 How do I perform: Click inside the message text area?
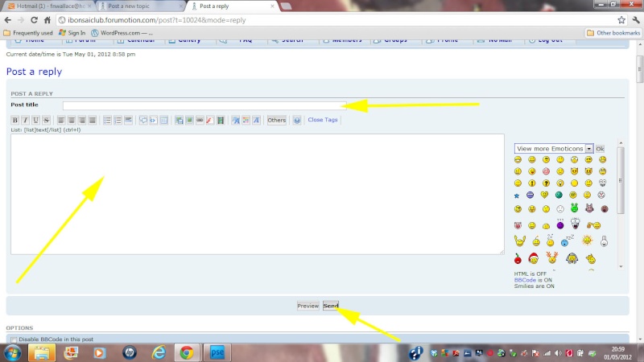[x=258, y=194]
